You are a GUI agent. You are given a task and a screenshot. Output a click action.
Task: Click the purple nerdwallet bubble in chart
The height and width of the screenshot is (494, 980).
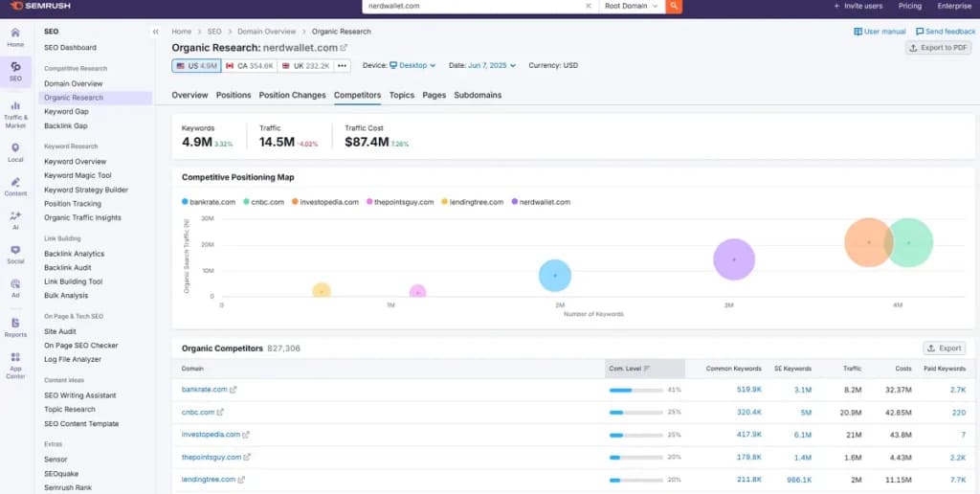tap(734, 258)
